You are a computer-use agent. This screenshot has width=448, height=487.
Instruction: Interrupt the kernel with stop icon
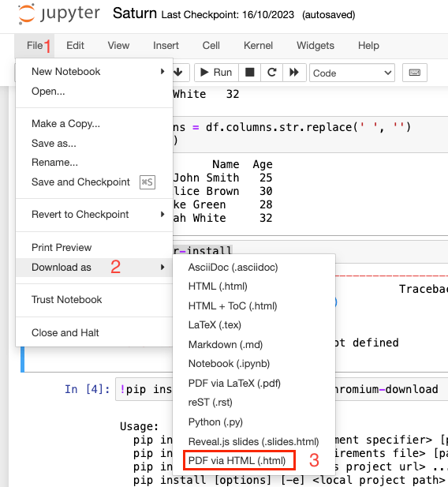249,73
